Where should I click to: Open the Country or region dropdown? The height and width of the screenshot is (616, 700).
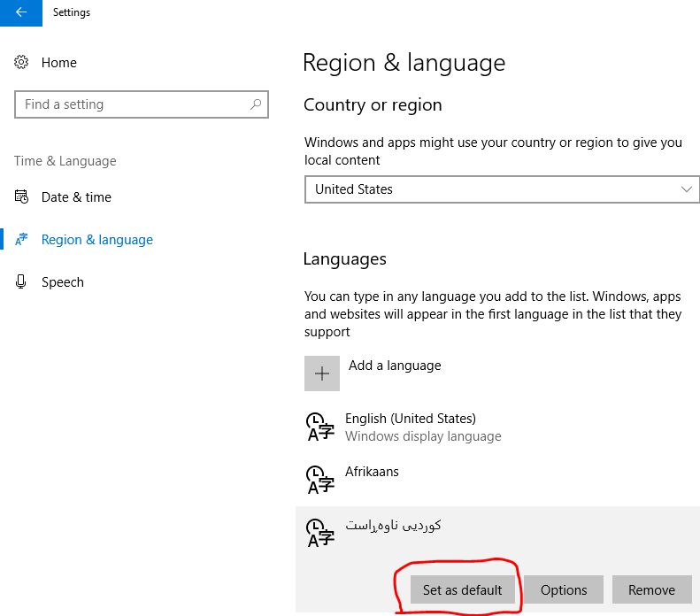click(x=502, y=189)
